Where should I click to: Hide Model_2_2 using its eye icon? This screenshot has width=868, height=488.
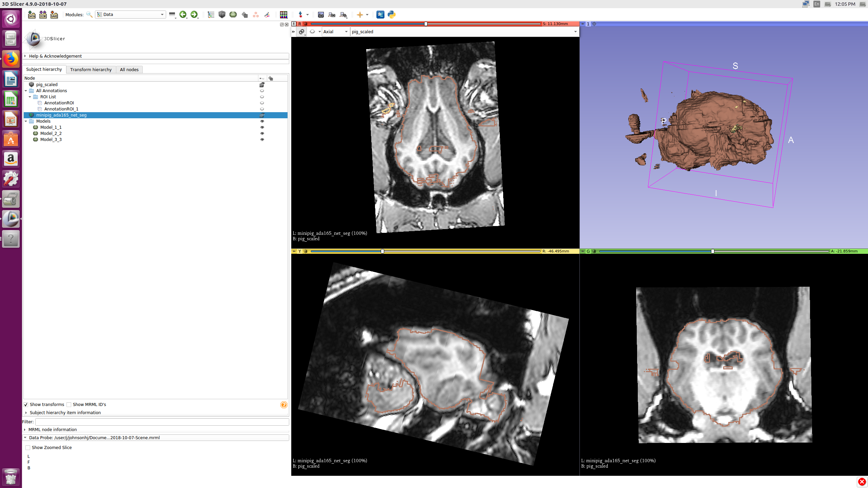[x=262, y=134]
